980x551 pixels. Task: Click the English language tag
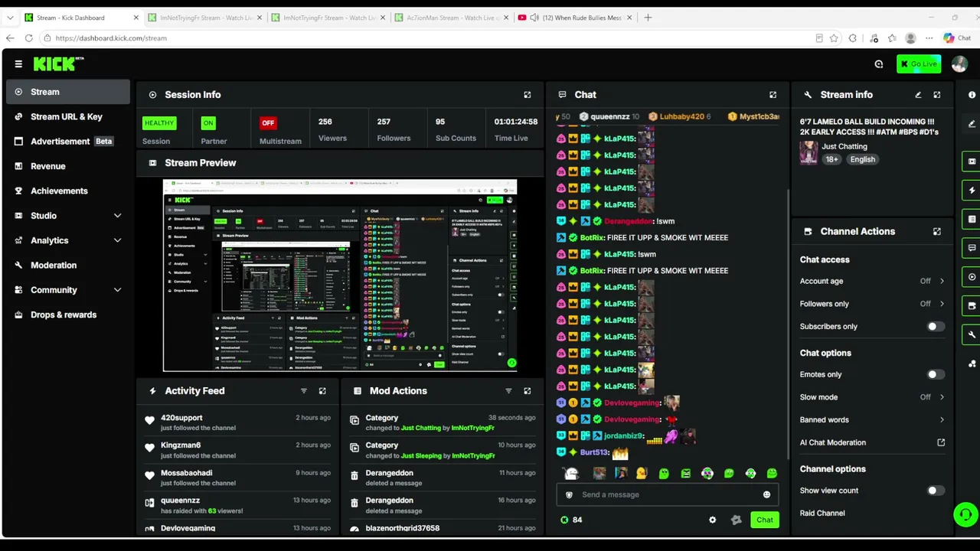coord(862,159)
